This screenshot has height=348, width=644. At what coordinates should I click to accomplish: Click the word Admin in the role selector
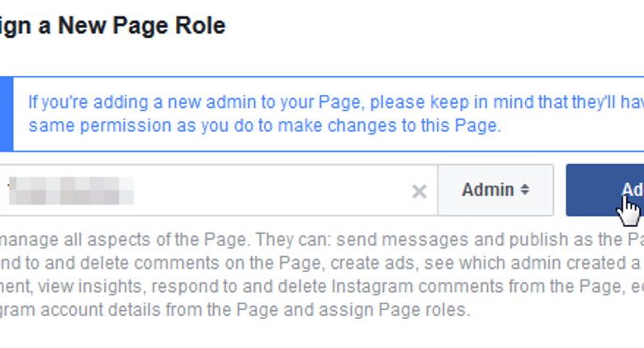487,190
